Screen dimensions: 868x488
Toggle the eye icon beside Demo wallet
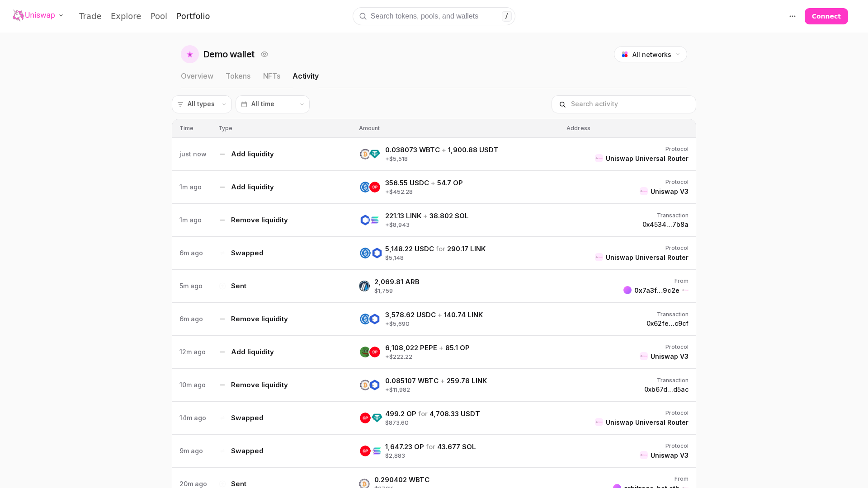(264, 54)
